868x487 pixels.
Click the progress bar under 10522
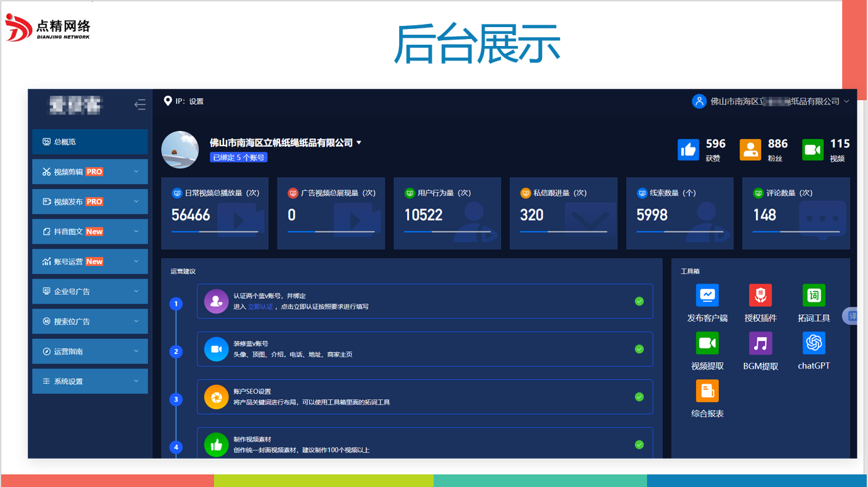pos(447,232)
